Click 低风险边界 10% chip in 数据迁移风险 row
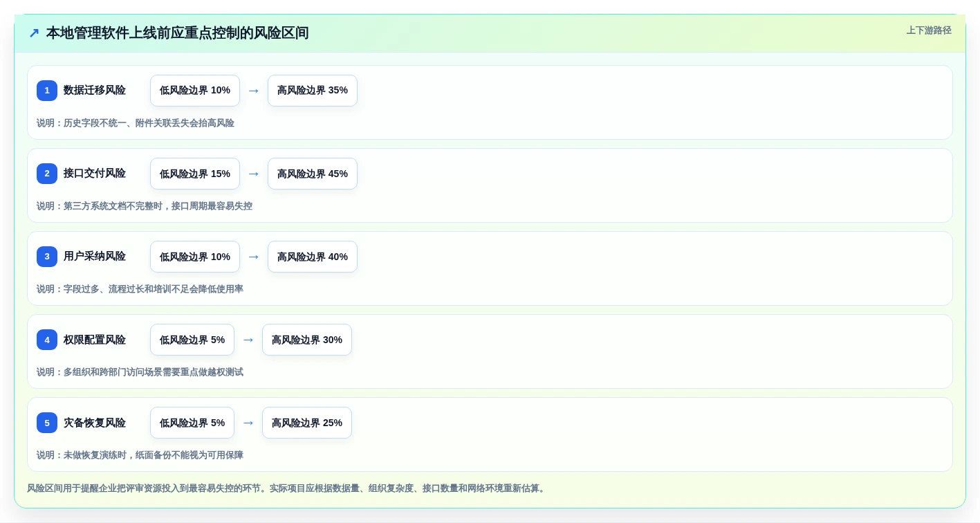This screenshot has width=980, height=523. 195,91
